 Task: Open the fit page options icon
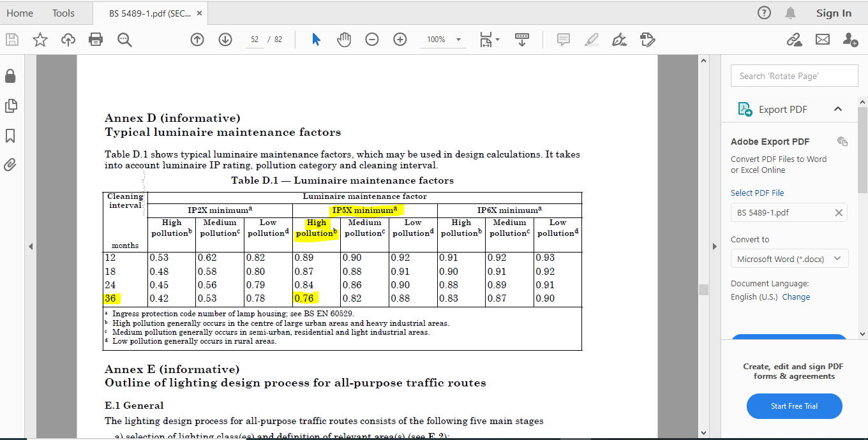[x=490, y=40]
